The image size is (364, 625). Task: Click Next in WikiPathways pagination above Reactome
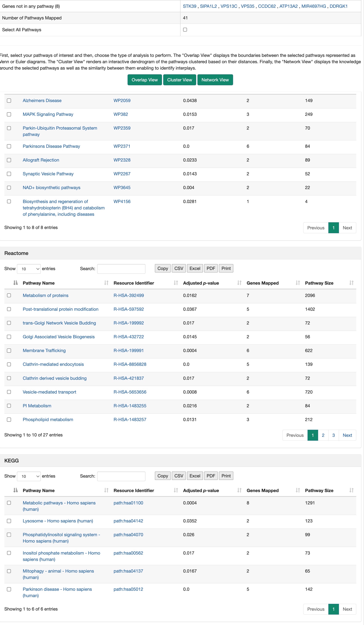tap(347, 228)
